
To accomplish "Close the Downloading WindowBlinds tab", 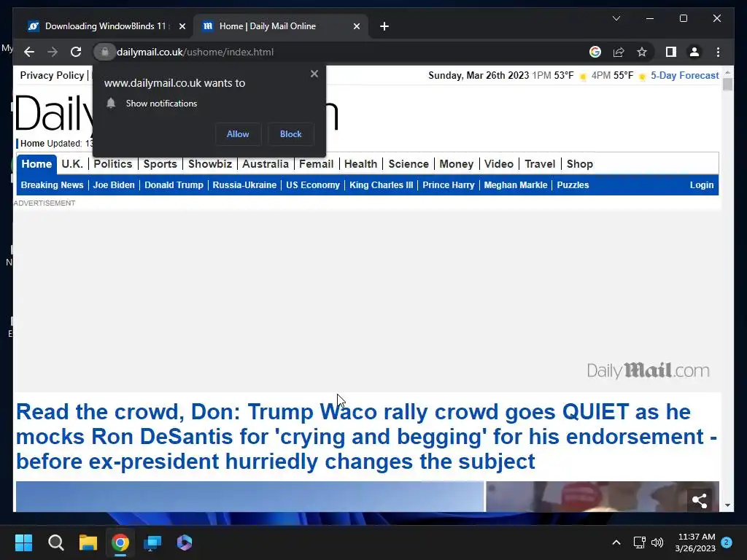I will point(182,26).
